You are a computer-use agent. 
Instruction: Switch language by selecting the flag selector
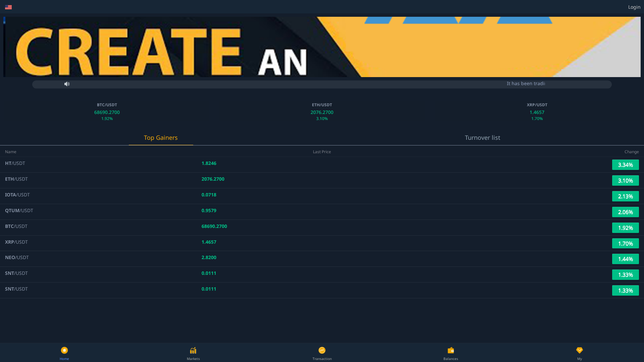click(x=8, y=7)
